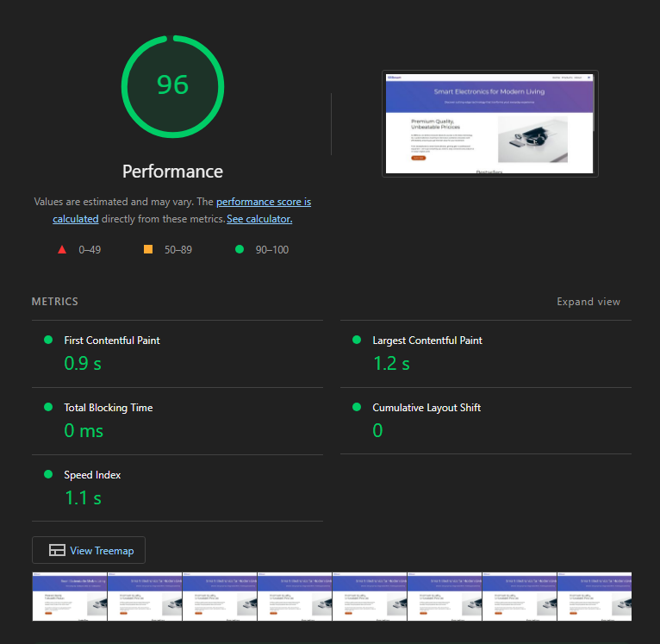Toggle Expand view for metrics
Viewport: 660px width, 644px height.
coord(588,302)
